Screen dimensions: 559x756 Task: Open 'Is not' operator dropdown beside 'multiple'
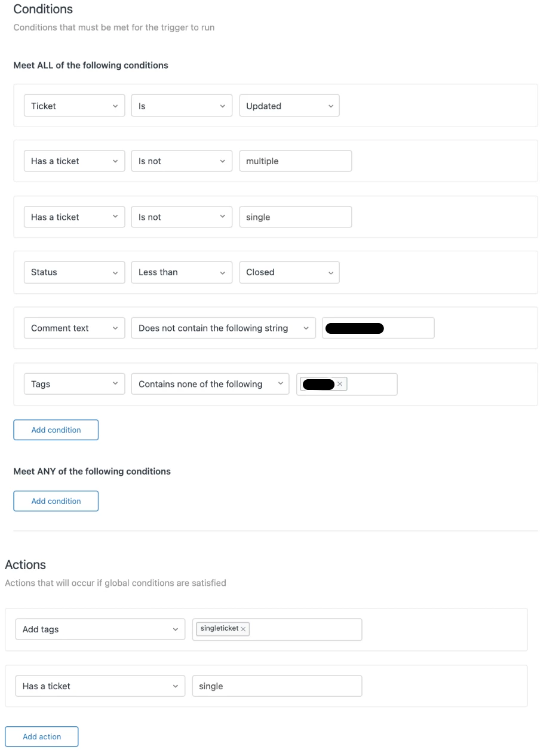tap(182, 161)
